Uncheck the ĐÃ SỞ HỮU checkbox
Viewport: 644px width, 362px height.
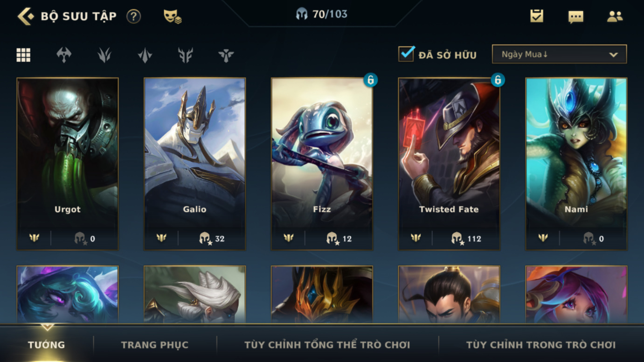[x=406, y=54]
